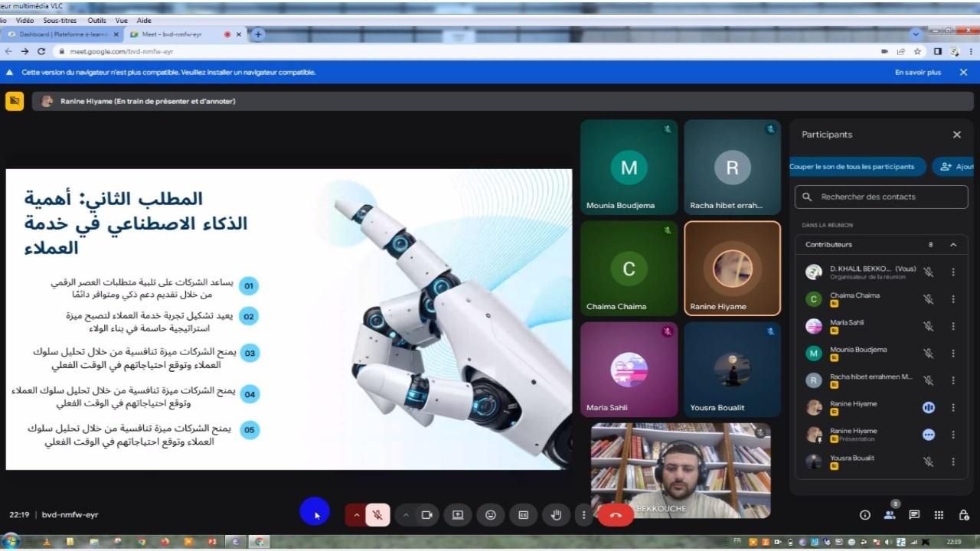This screenshot has width=980, height=551.
Task: Bookmark page with star icon
Action: tap(917, 51)
